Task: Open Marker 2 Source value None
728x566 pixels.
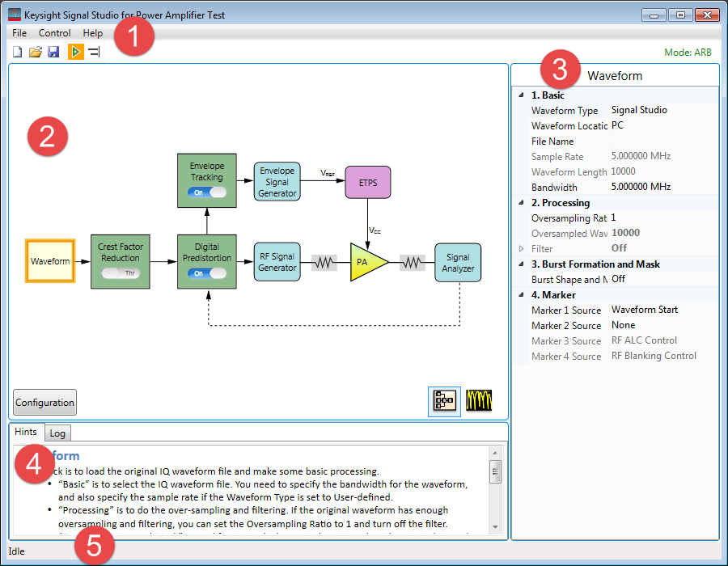Action: (x=663, y=325)
